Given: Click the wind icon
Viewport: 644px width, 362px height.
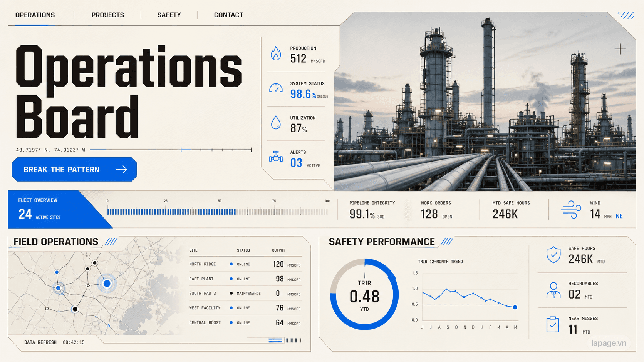Looking at the screenshot, I should [571, 210].
